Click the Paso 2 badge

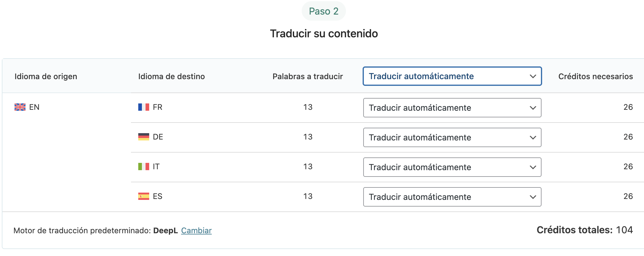(x=324, y=11)
